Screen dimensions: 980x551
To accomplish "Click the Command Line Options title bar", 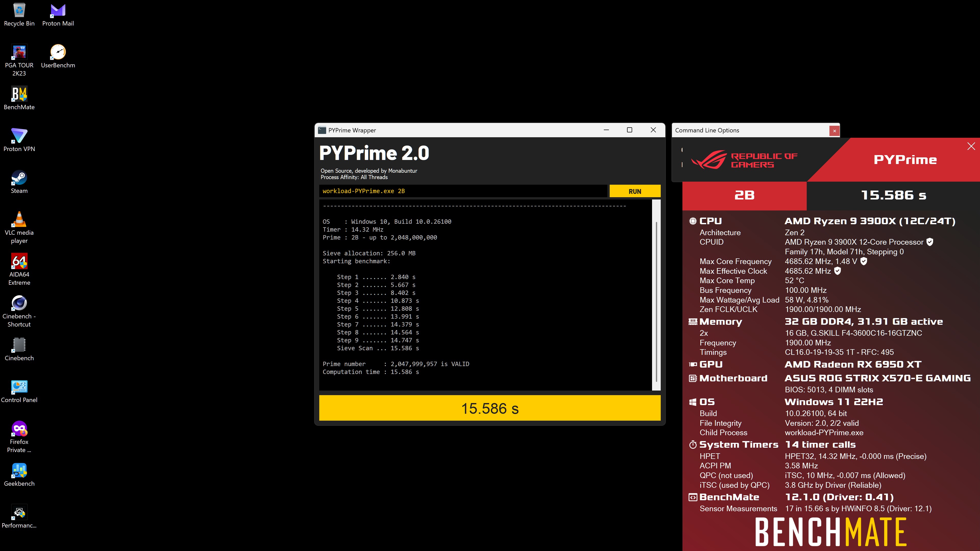I will click(750, 130).
